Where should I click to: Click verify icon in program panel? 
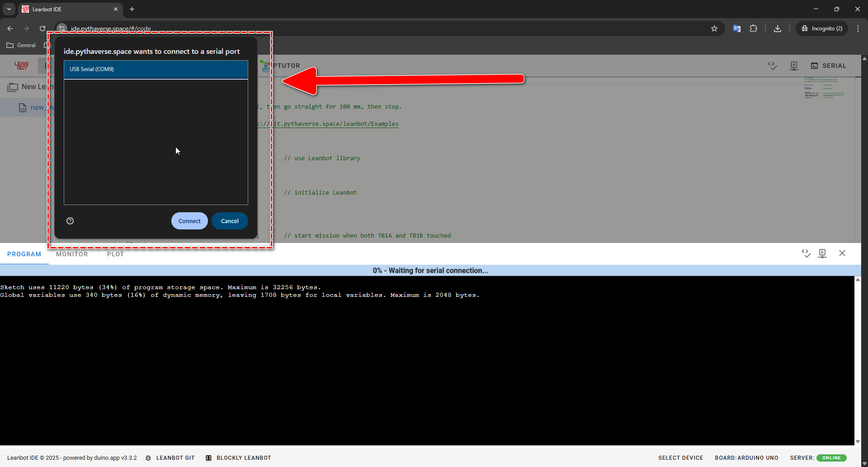click(806, 253)
